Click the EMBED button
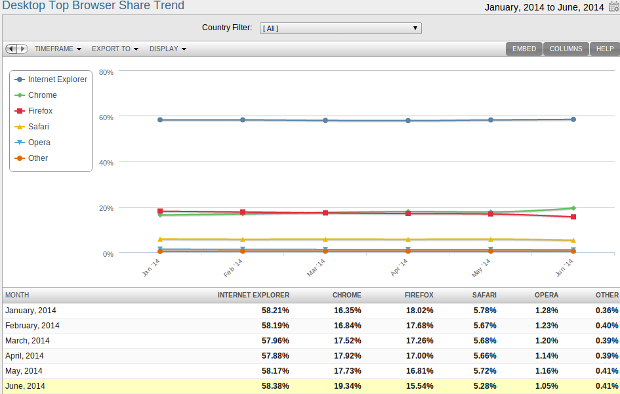This screenshot has width=620, height=394. click(524, 49)
